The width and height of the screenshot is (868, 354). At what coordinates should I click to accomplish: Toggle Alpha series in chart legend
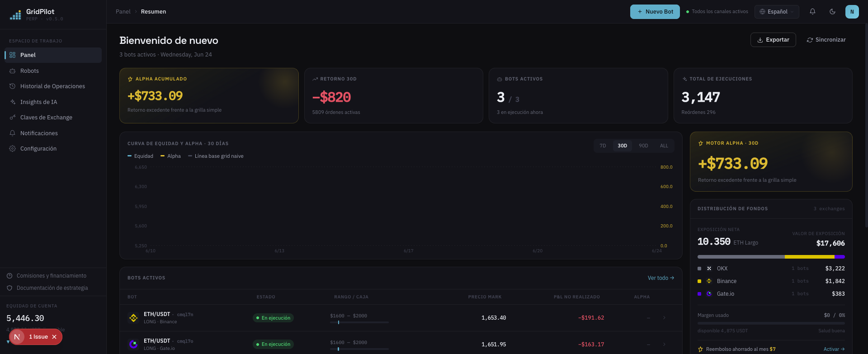point(170,156)
